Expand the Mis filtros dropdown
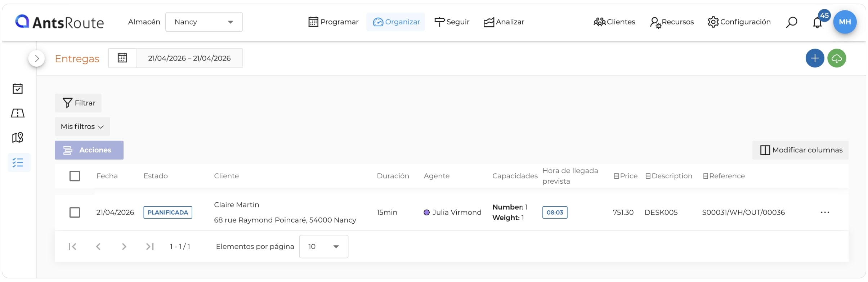The width and height of the screenshot is (868, 282). pos(82,126)
